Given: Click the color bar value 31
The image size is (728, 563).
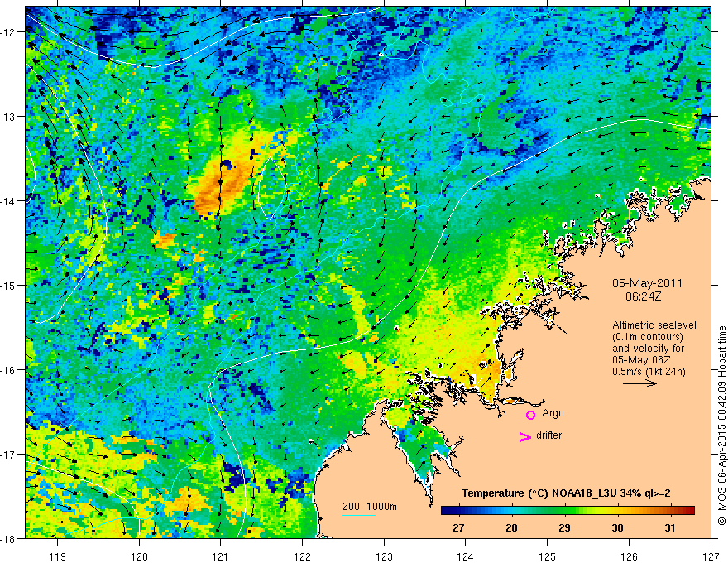Looking at the screenshot, I should coord(669,527).
